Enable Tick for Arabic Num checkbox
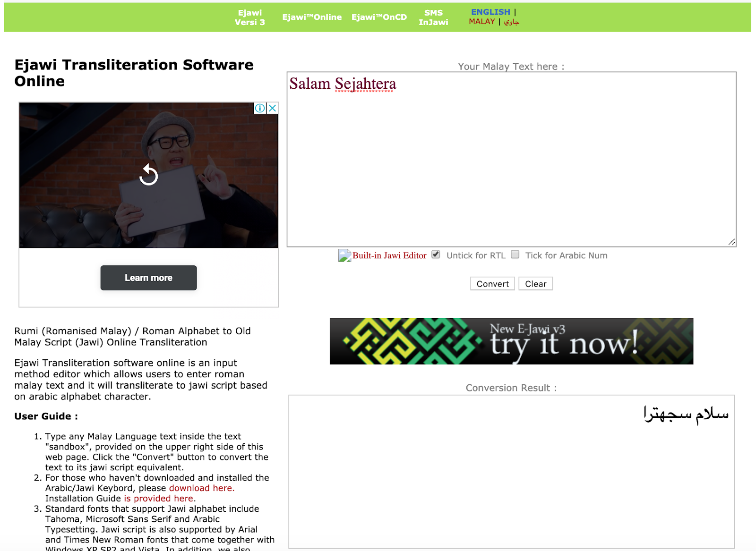 tap(515, 254)
